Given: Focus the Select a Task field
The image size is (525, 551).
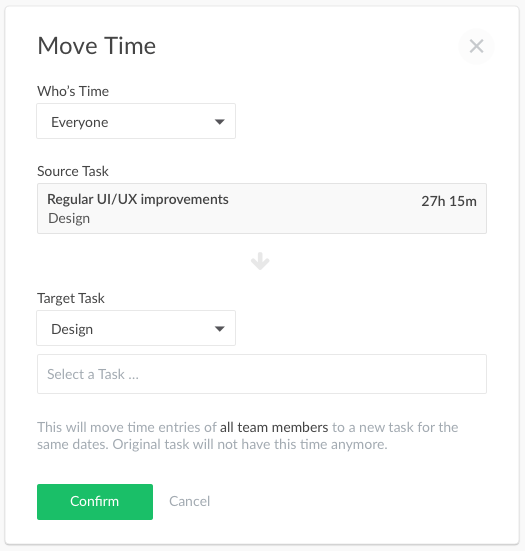Looking at the screenshot, I should pos(262,374).
